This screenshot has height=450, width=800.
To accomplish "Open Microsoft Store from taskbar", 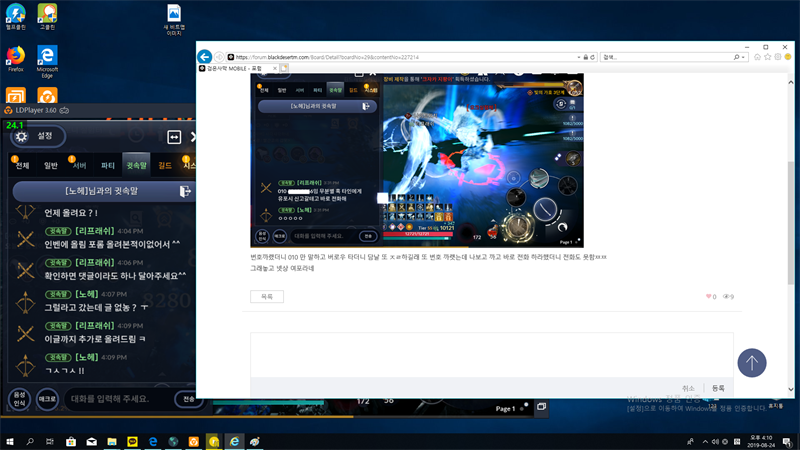I will (71, 441).
